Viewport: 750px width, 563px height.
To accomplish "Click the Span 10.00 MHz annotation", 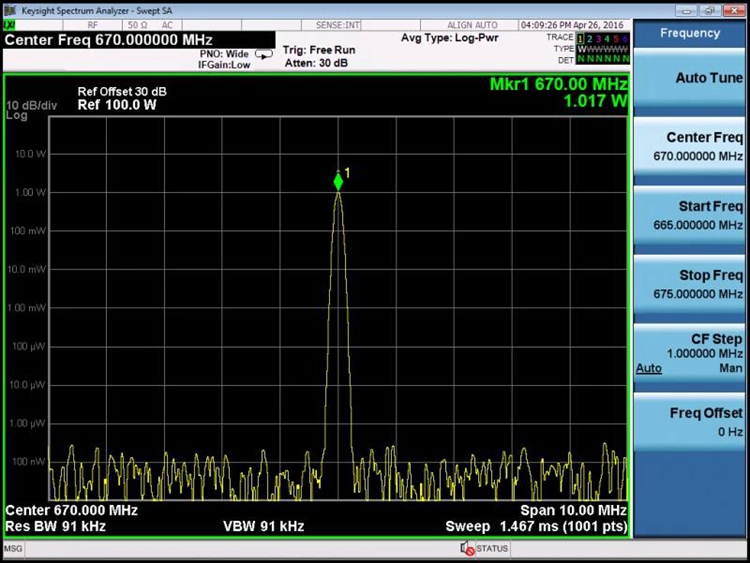I will [x=573, y=510].
